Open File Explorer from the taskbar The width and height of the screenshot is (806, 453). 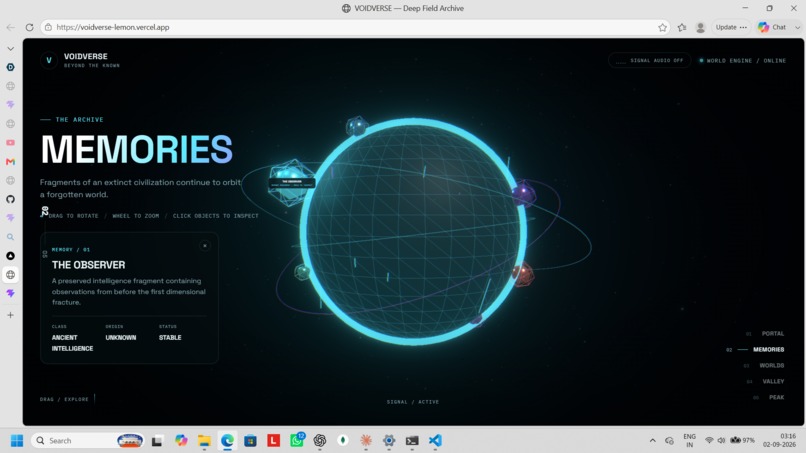pyautogui.click(x=204, y=441)
